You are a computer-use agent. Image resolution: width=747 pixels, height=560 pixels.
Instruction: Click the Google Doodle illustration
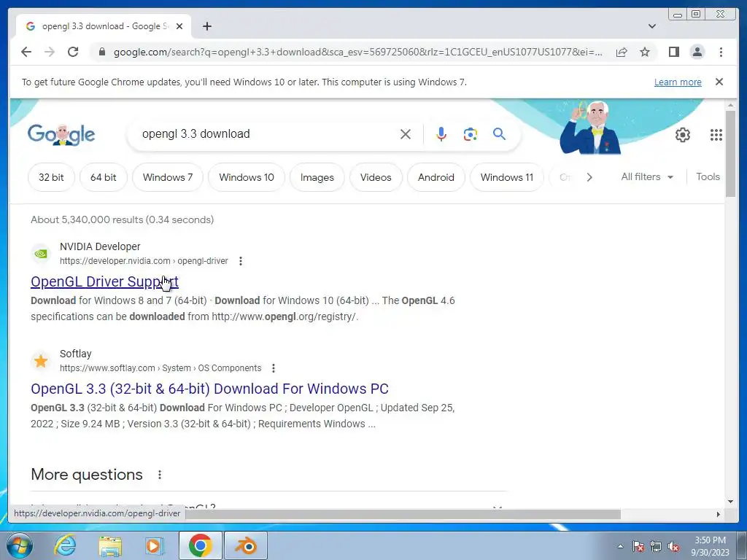coord(591,127)
